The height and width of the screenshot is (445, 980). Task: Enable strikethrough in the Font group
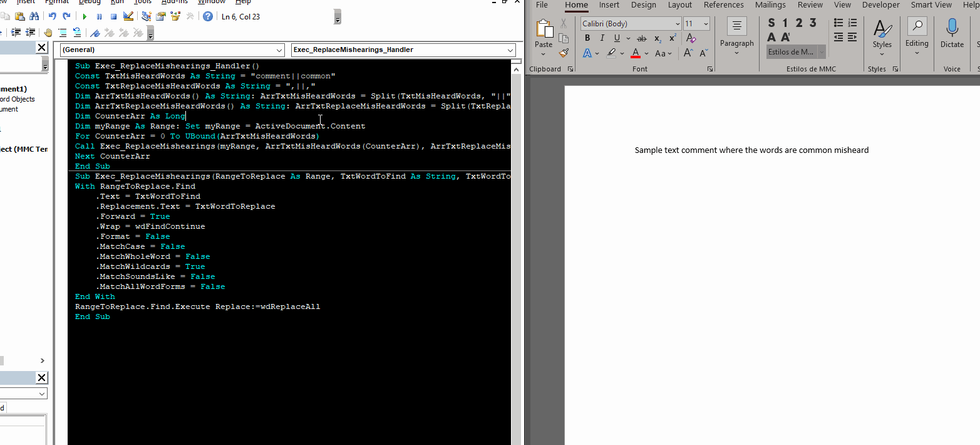pos(641,38)
